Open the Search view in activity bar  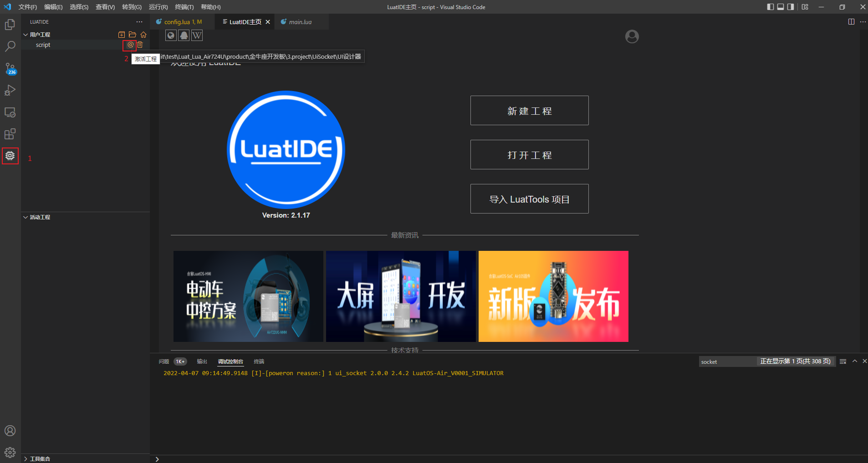tap(10, 46)
